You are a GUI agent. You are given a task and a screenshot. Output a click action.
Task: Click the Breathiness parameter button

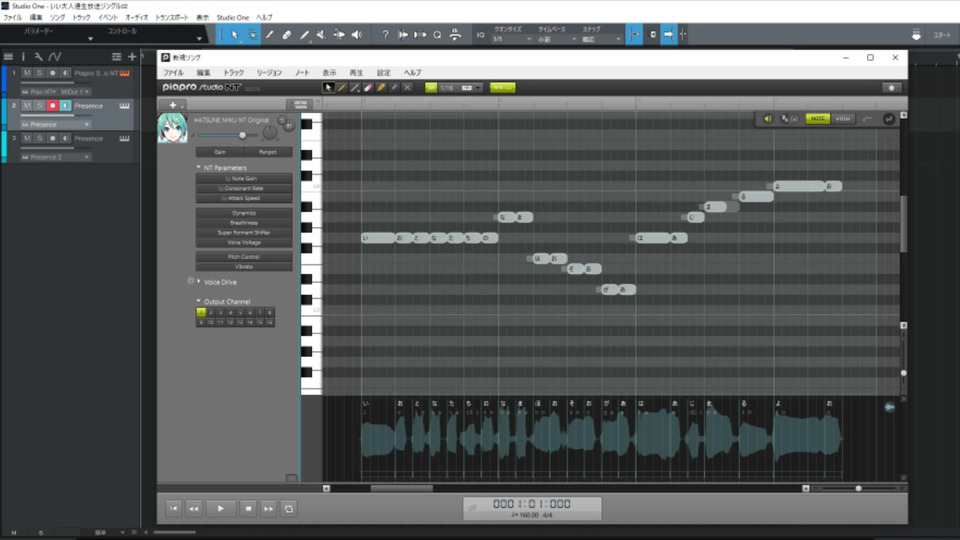click(x=244, y=223)
